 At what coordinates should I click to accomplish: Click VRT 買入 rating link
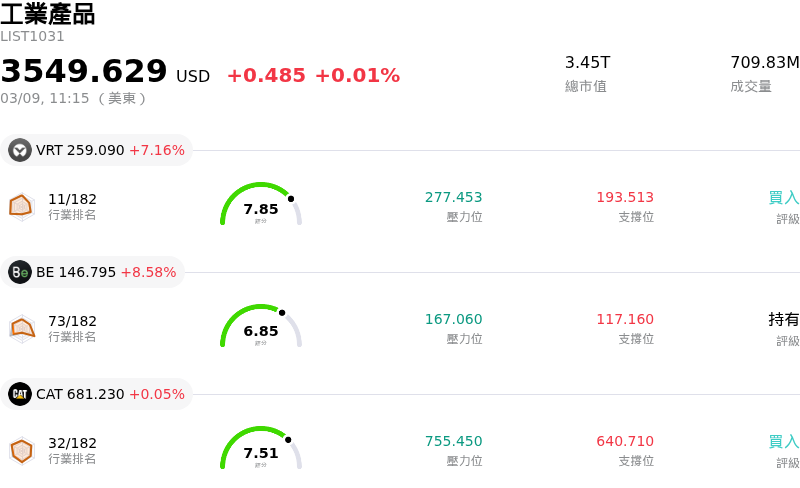click(783, 198)
